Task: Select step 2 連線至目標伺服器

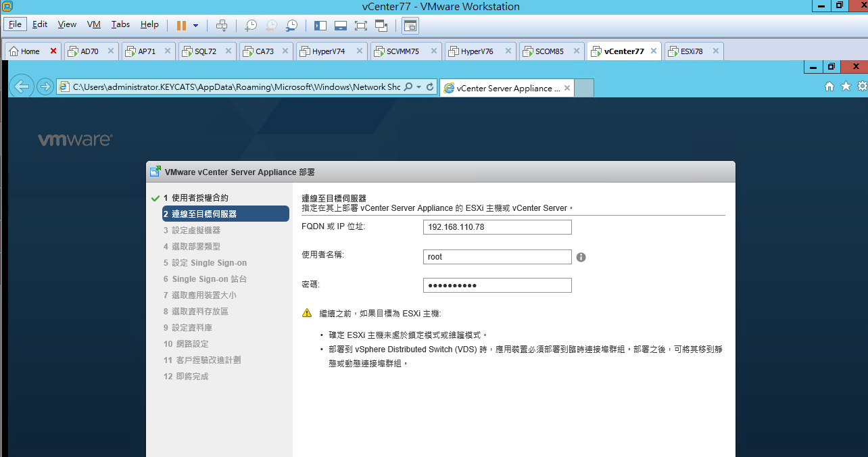Action: [x=224, y=214]
